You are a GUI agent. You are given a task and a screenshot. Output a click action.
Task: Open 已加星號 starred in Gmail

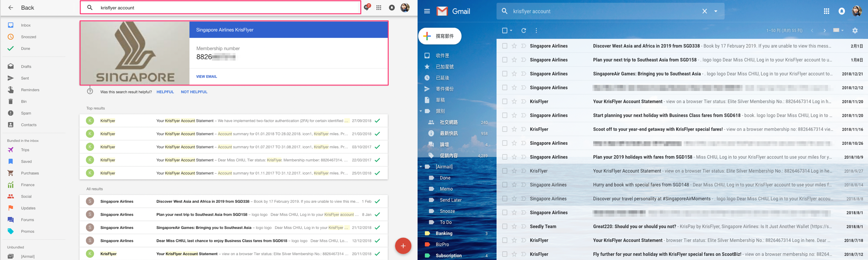tap(444, 67)
